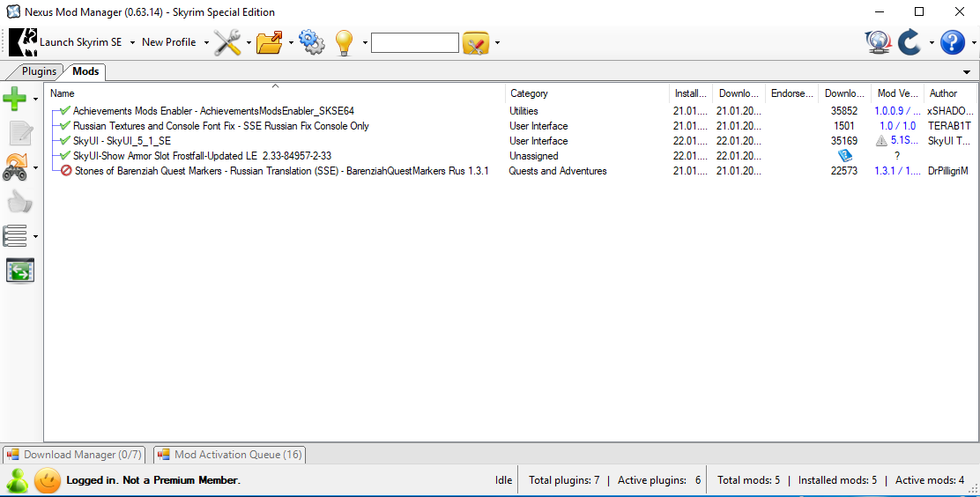The width and height of the screenshot is (980, 497).
Task: Open the Mod Activation Queue (16) tab
Action: pos(229,455)
